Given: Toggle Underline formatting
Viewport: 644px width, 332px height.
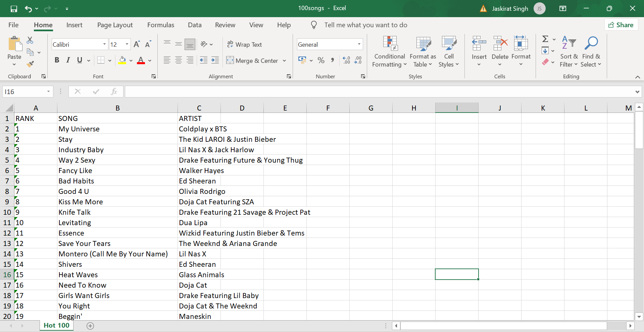Looking at the screenshot, I should [80, 60].
